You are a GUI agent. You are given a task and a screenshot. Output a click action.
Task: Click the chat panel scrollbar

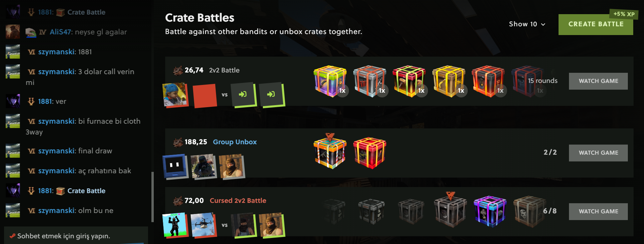click(152, 197)
